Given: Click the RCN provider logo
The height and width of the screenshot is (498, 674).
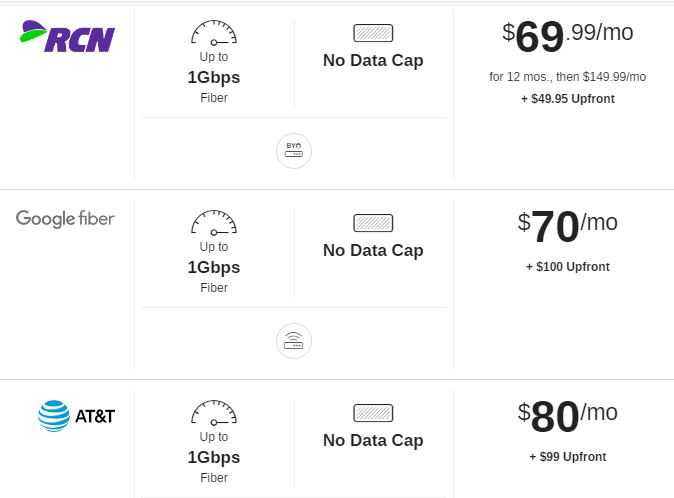Looking at the screenshot, I should click(x=67, y=36).
